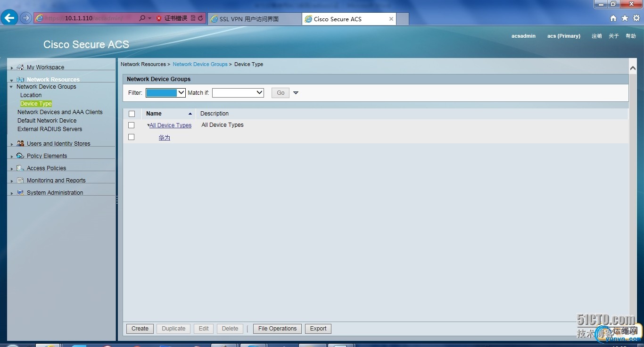Click the Network Resources icon
Image resolution: width=644 pixels, height=347 pixels.
tap(20, 80)
